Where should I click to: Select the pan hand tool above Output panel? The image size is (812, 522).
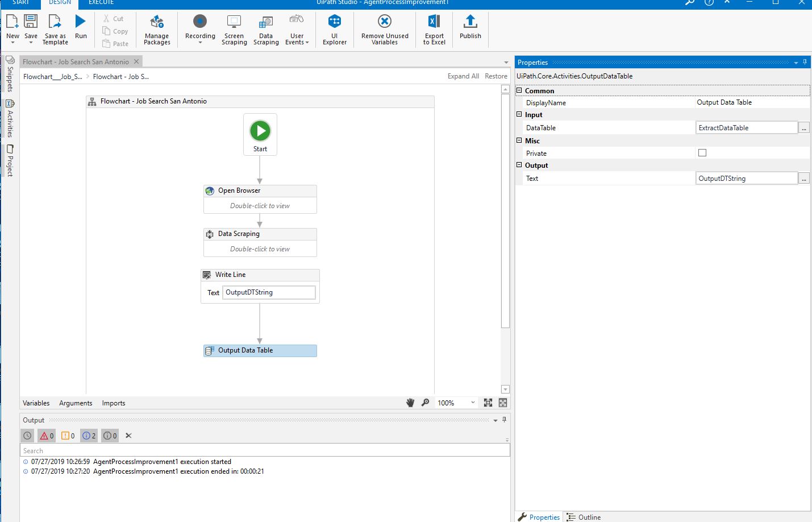[410, 403]
